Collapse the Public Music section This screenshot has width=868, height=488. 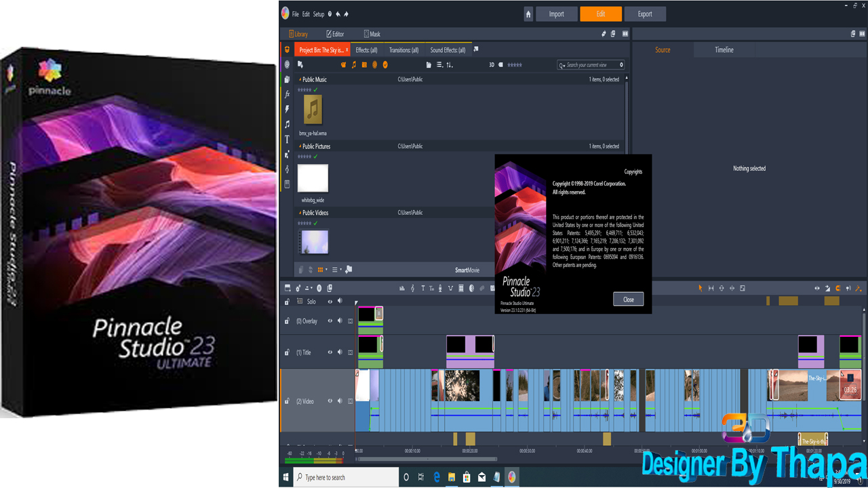300,80
